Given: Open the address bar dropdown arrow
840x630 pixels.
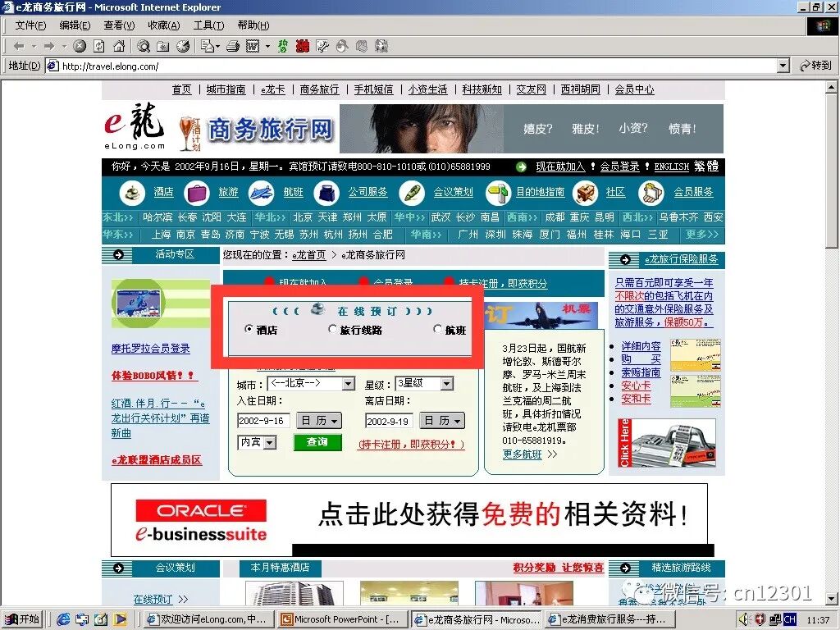Looking at the screenshot, I should coord(783,66).
